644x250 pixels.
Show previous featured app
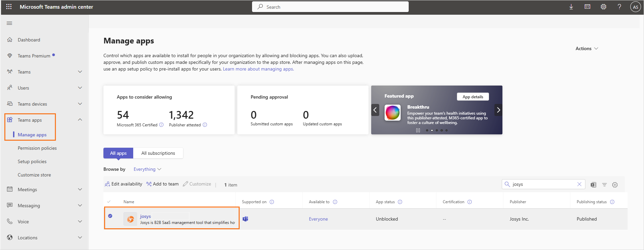point(375,110)
